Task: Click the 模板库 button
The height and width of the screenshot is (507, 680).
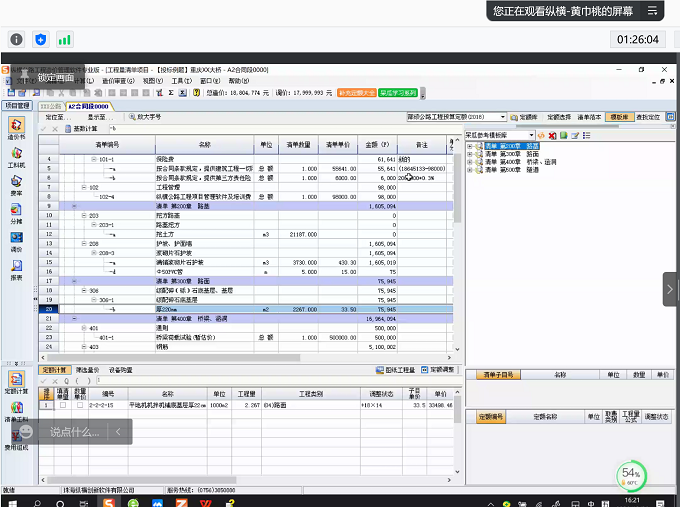Action: [619, 117]
